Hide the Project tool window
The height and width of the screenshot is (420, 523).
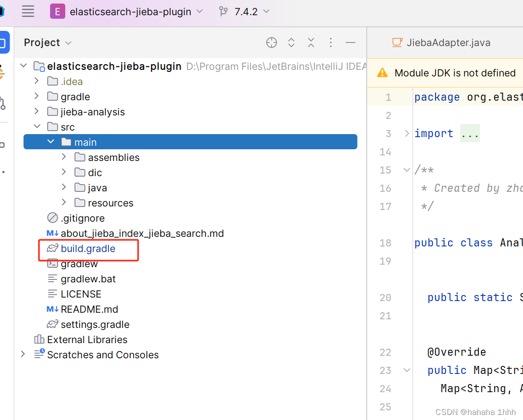tap(350, 43)
